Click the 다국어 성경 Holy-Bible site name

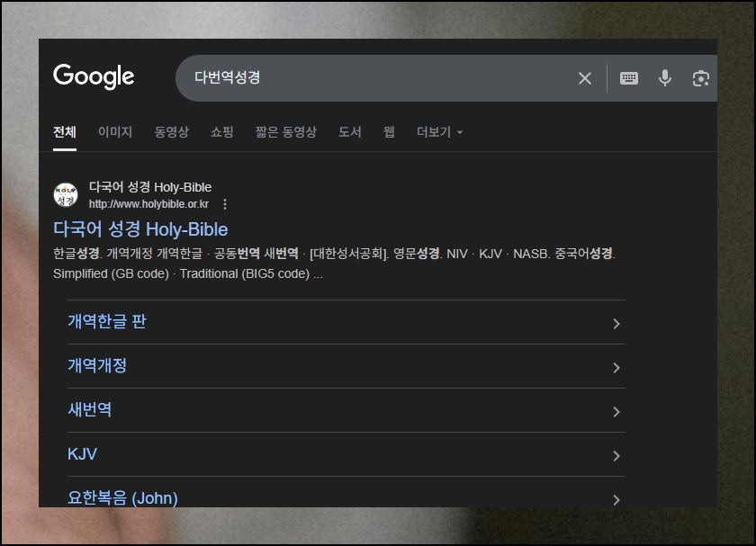click(x=150, y=187)
